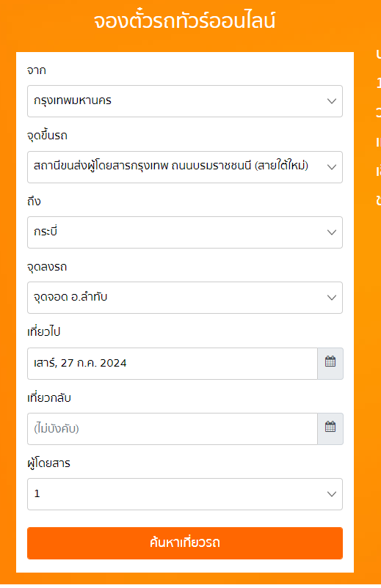Click the ผู้โดยสาร field label
381x588 pixels.
pos(48,463)
